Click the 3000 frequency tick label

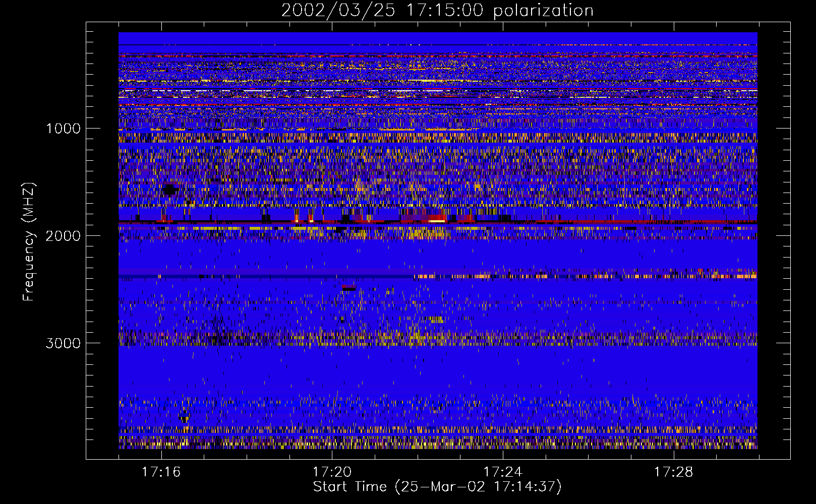(63, 343)
